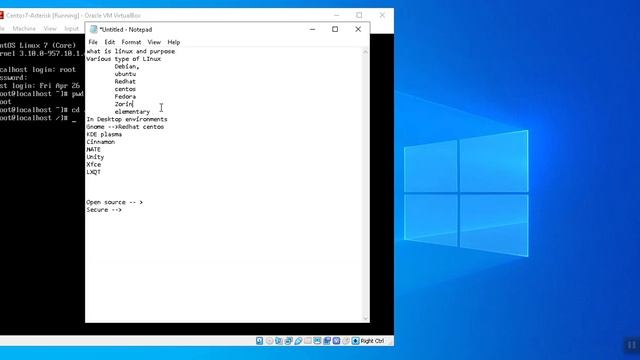This screenshot has height=360, width=640.
Task: Click the 'MATE' line in Notepad
Action: [x=93, y=149]
